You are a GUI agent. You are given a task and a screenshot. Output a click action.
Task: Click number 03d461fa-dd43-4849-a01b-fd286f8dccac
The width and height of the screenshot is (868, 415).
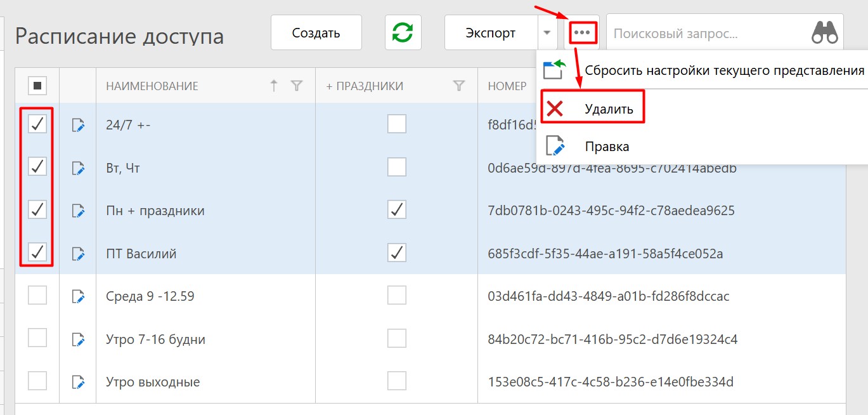(609, 296)
